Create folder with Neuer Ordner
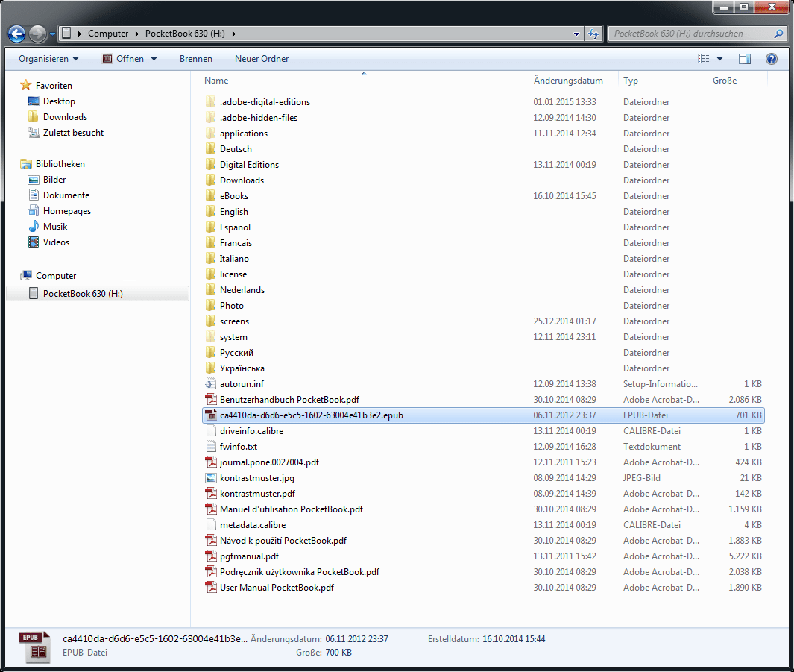The width and height of the screenshot is (794, 672). (262, 59)
